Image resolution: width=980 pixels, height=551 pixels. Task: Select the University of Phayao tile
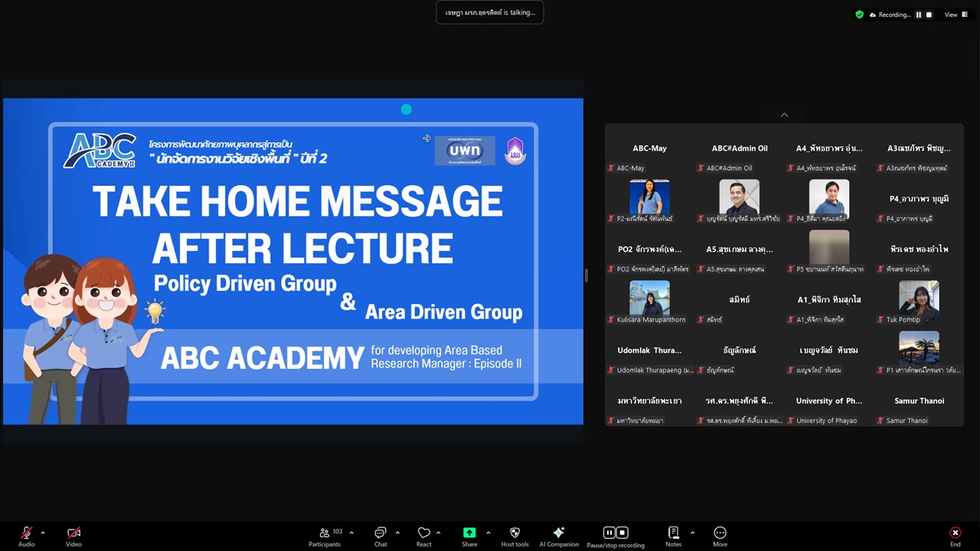(x=829, y=401)
